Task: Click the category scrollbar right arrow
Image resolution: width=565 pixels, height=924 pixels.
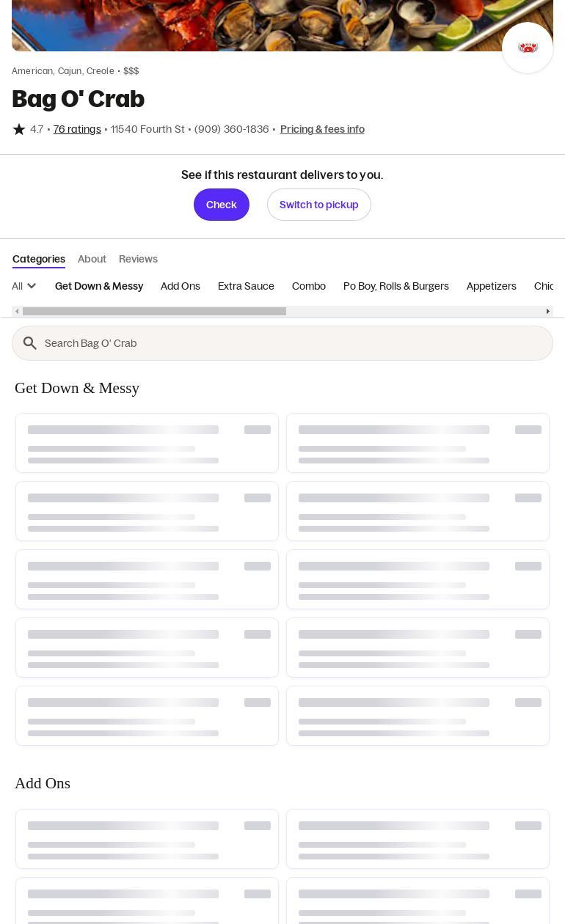Action: point(547,312)
